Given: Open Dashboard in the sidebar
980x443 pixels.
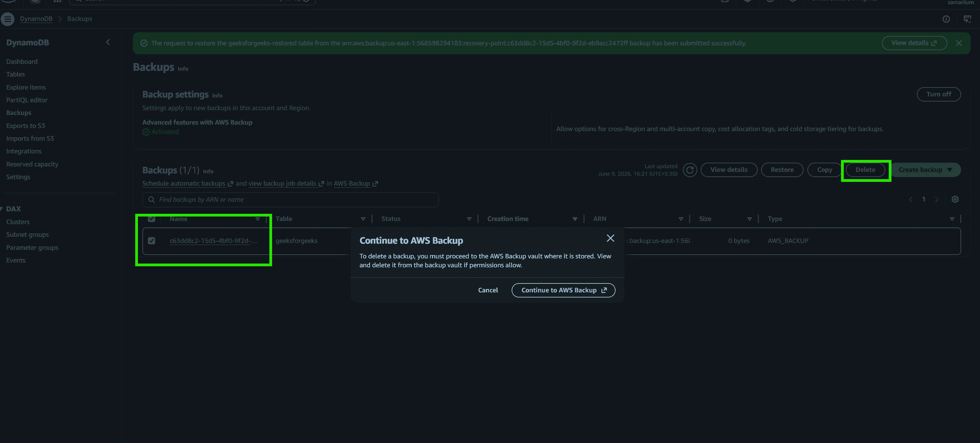Looking at the screenshot, I should 22,61.
